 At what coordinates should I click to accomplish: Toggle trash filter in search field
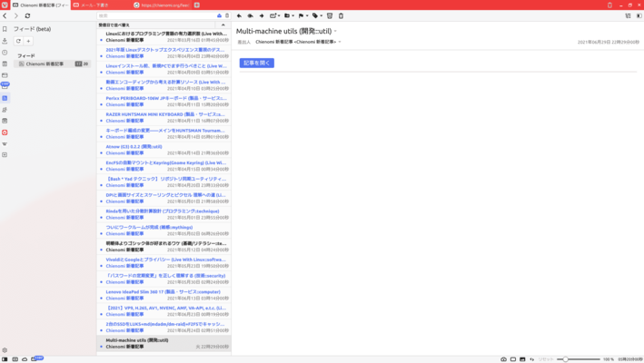[x=227, y=15]
